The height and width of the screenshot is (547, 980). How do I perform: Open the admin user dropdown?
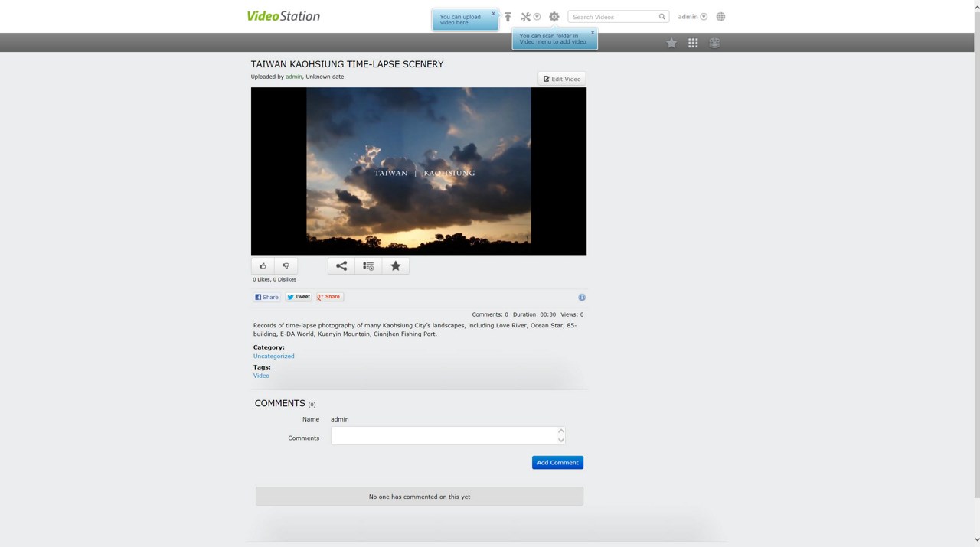point(692,17)
